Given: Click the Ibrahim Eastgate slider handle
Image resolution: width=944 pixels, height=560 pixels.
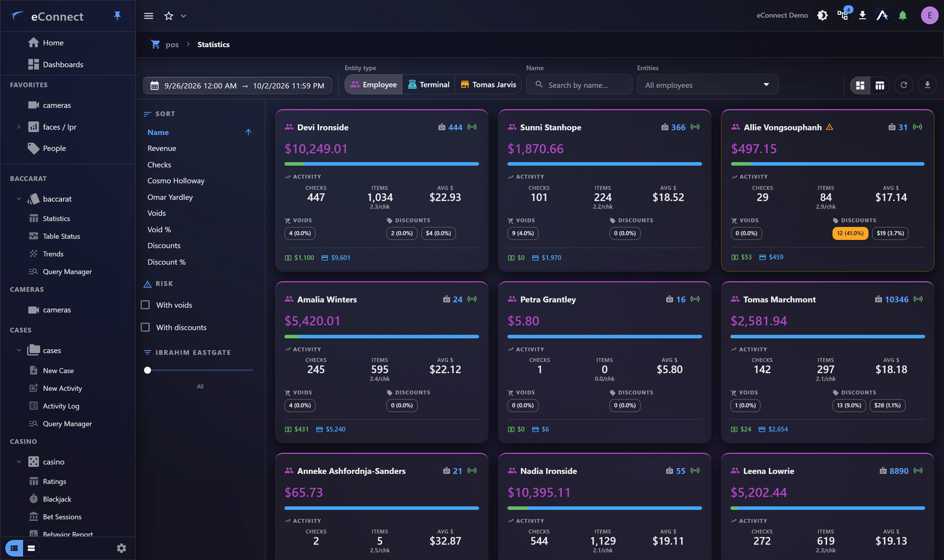Looking at the screenshot, I should (147, 370).
